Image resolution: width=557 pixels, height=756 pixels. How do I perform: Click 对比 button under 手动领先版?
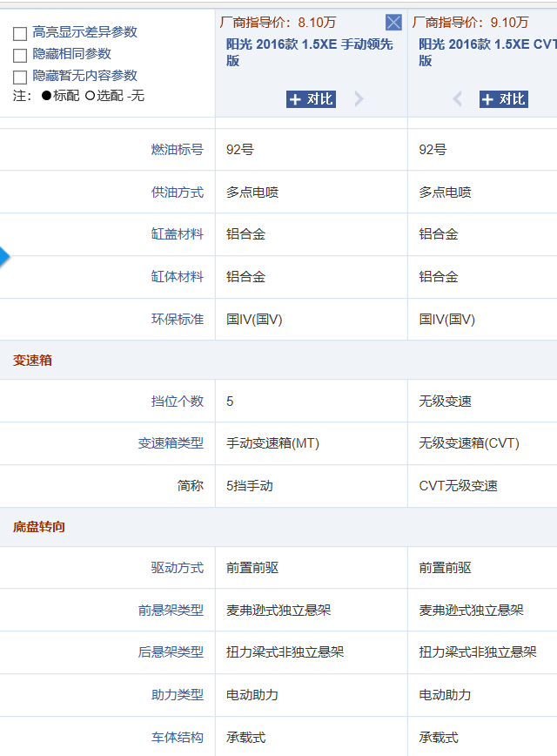coord(311,99)
